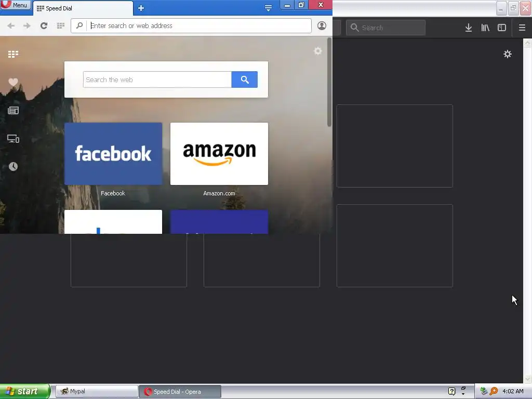Click help question mark tray icon
Screen dimensions: 532x399
click(451, 391)
